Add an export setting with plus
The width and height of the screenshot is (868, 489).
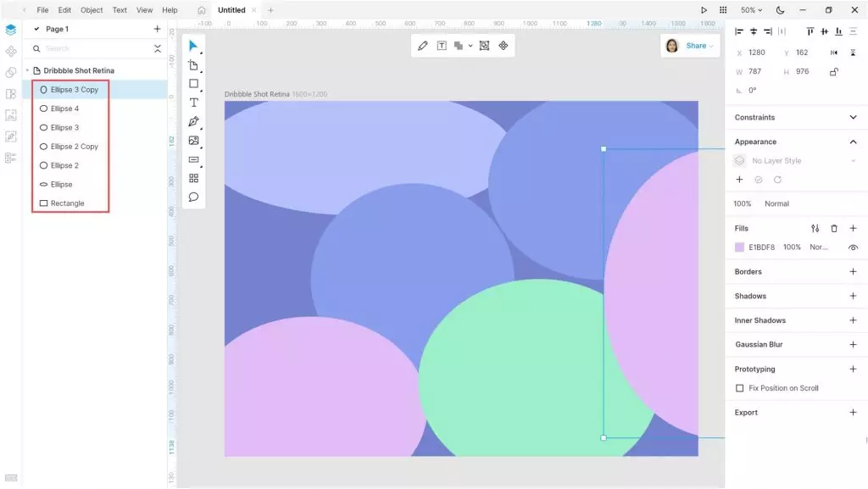(x=853, y=413)
